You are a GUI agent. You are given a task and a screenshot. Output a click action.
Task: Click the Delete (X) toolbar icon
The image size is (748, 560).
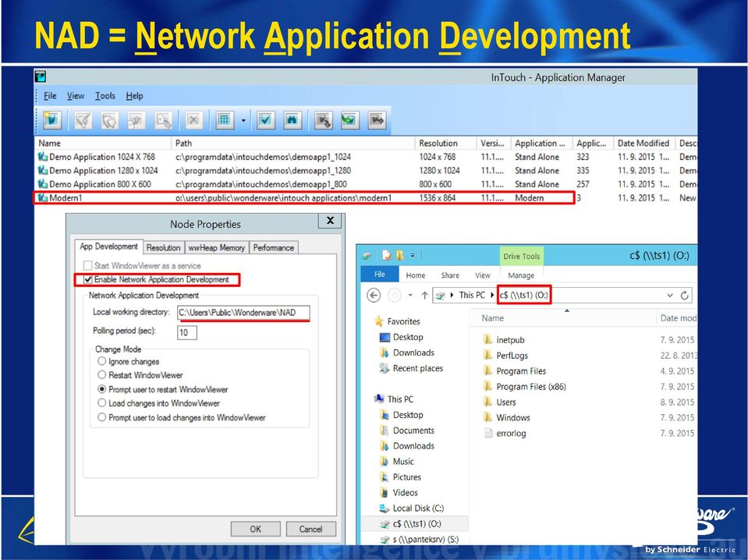point(193,120)
